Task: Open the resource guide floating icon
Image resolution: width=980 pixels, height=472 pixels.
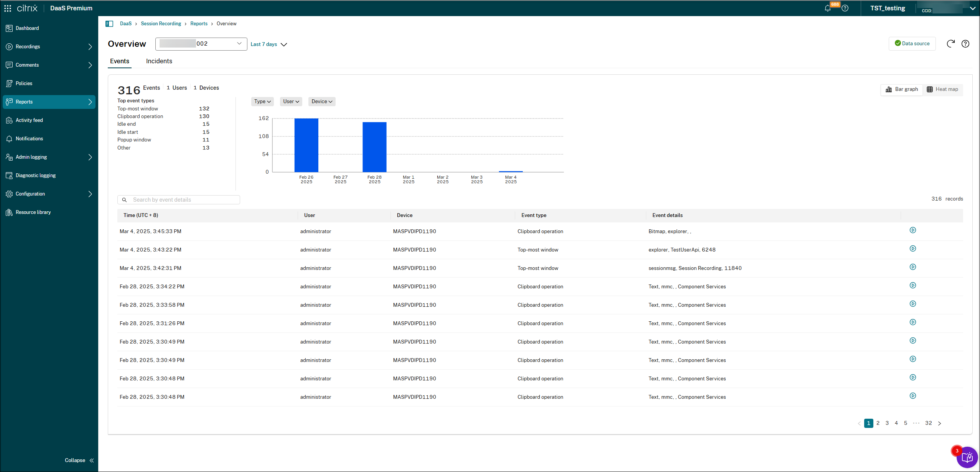Action: tap(967, 457)
